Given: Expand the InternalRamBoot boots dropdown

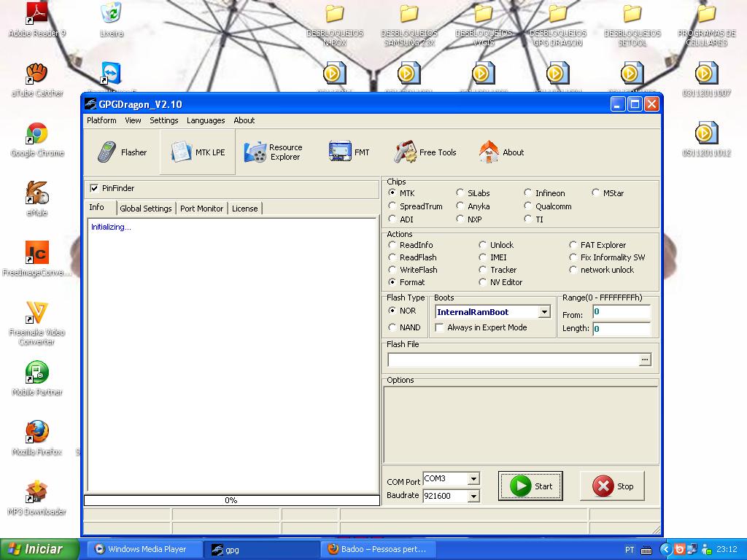Looking at the screenshot, I should [x=543, y=312].
